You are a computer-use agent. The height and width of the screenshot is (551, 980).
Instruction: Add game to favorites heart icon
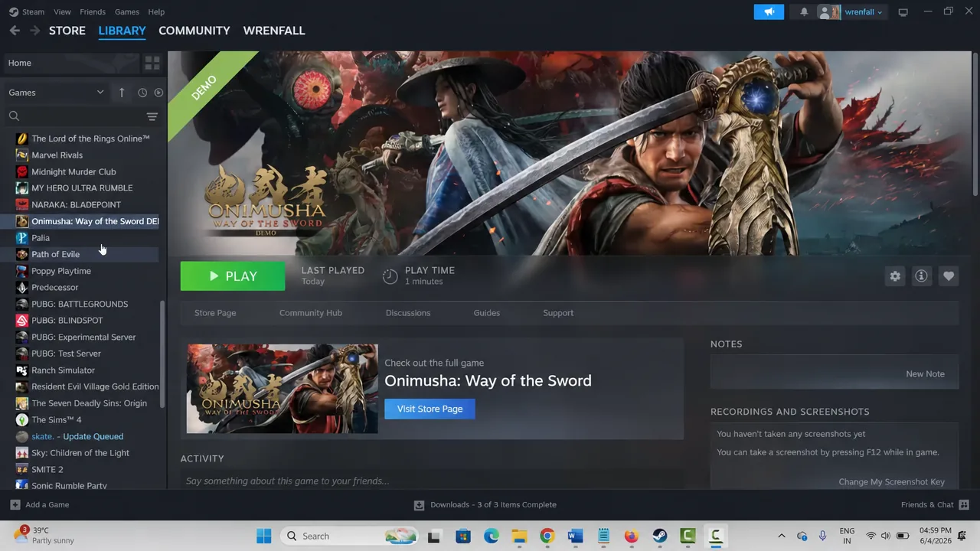(949, 276)
